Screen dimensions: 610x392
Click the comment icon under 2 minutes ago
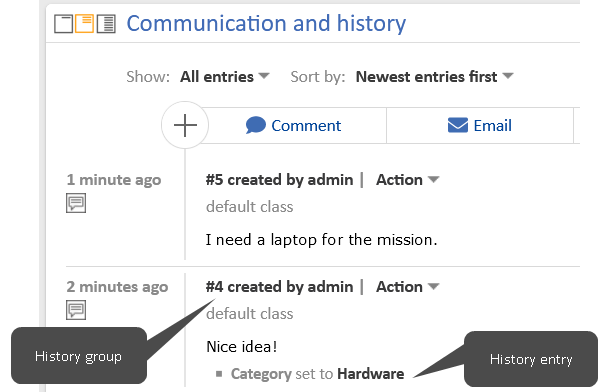click(76, 310)
